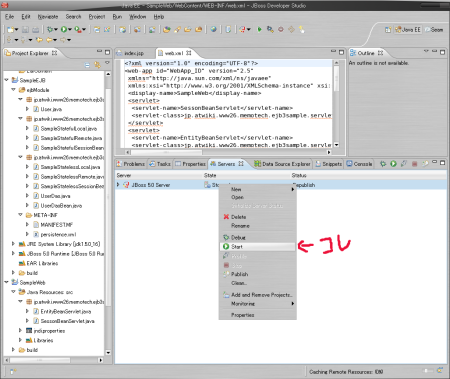Click the green Run icon in the main toolbar

pos(64,30)
